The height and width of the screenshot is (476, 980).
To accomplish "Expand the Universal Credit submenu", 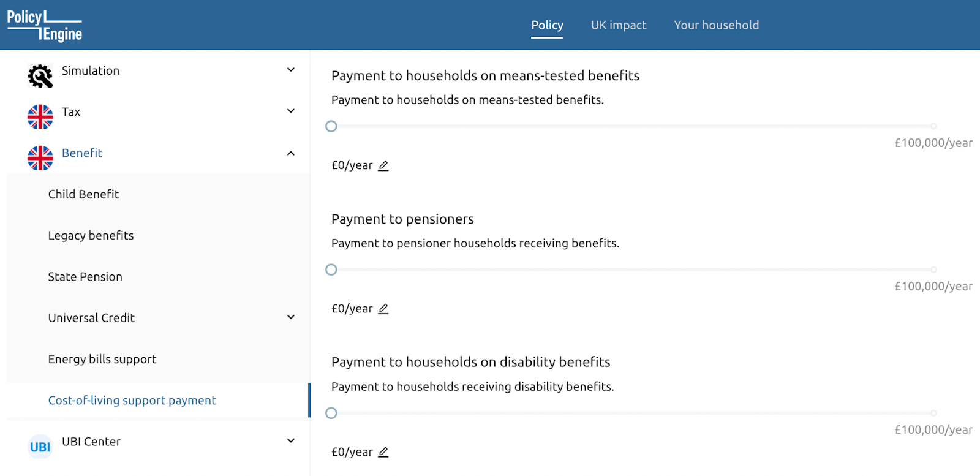I will [291, 317].
